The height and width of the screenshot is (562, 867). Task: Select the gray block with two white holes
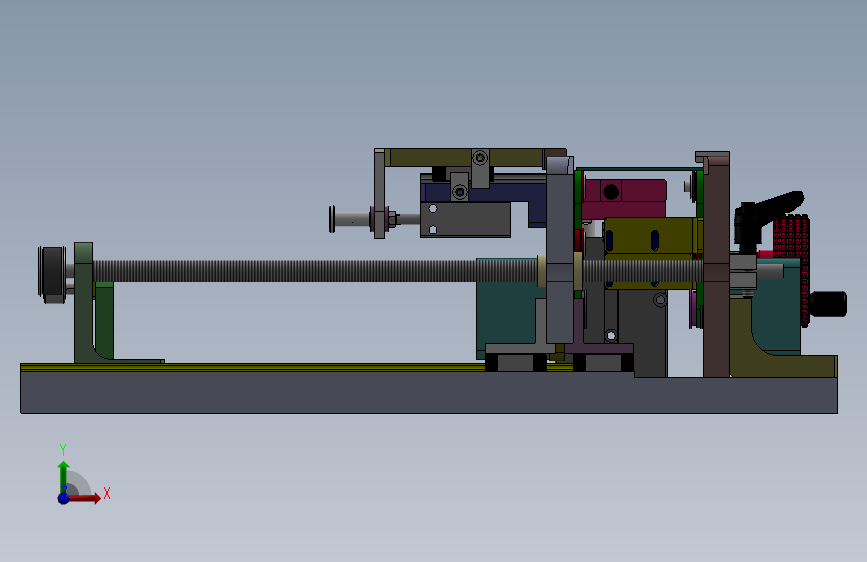(466, 220)
